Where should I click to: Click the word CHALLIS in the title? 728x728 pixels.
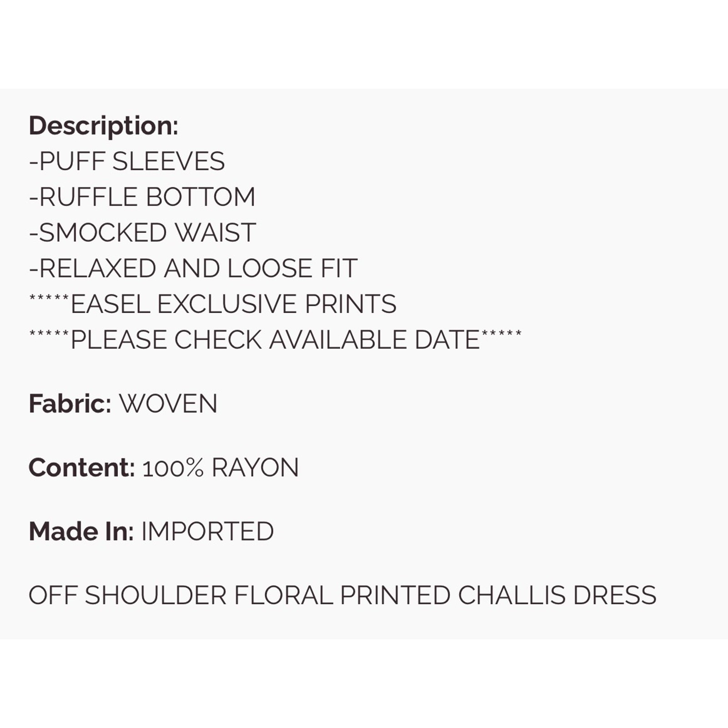[x=512, y=595]
